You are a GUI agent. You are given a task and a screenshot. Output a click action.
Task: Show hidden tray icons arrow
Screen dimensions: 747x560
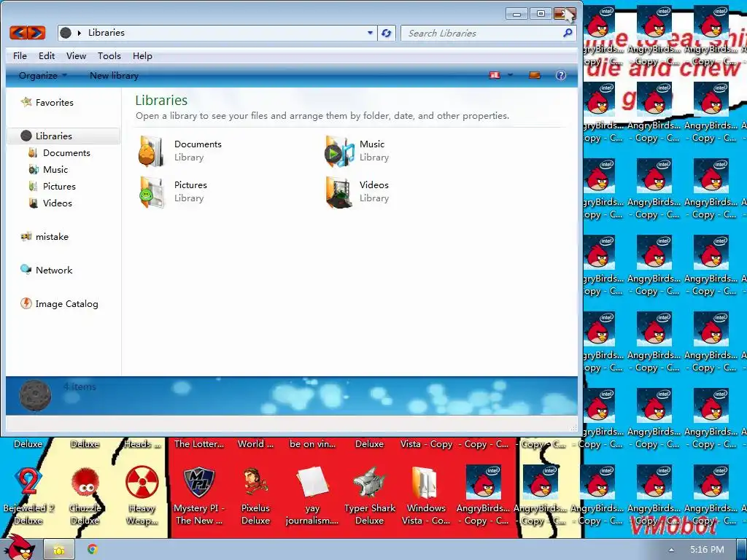pos(671,550)
